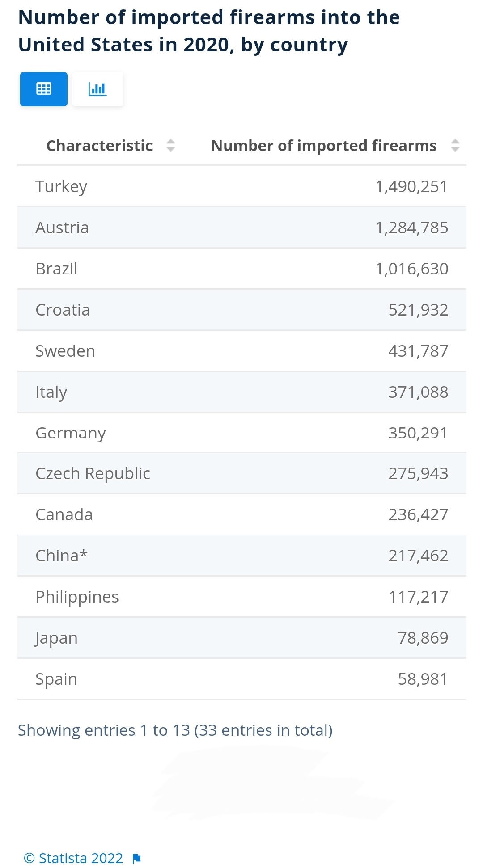The width and height of the screenshot is (483, 868).
Task: Click the Sweden country cell
Action: [65, 351]
